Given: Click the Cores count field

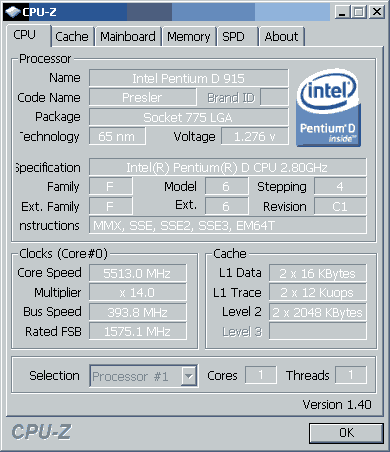Looking at the screenshot, I should 261,375.
